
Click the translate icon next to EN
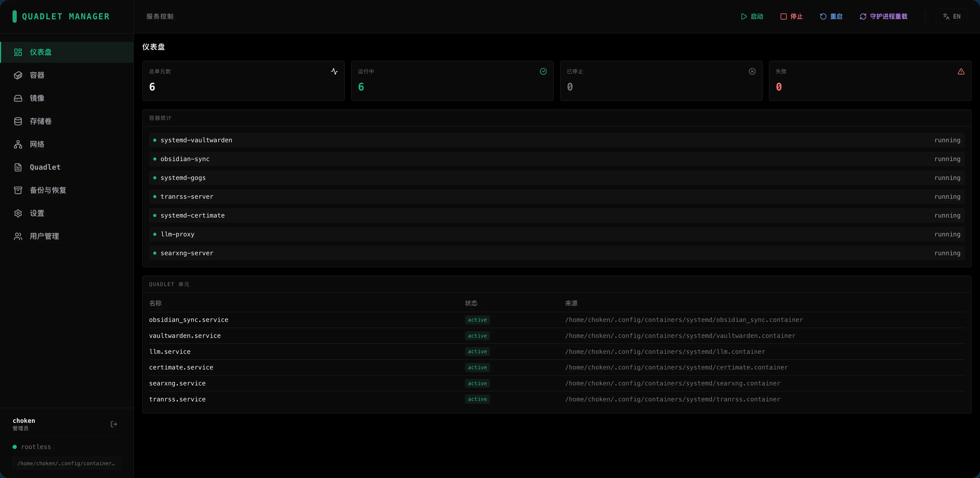(x=946, y=16)
